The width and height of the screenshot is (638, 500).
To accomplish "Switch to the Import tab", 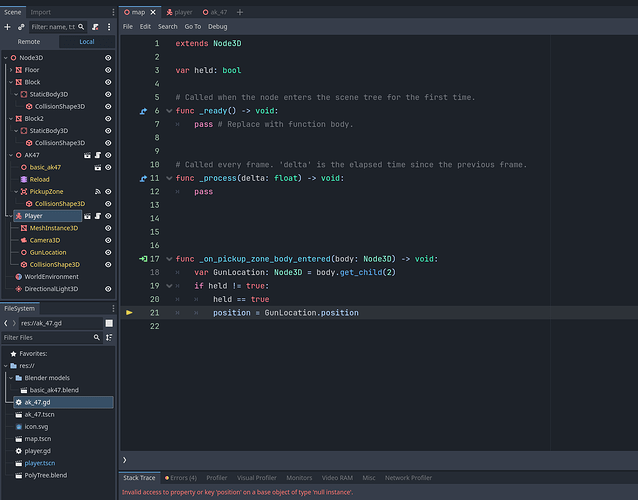I will click(41, 12).
